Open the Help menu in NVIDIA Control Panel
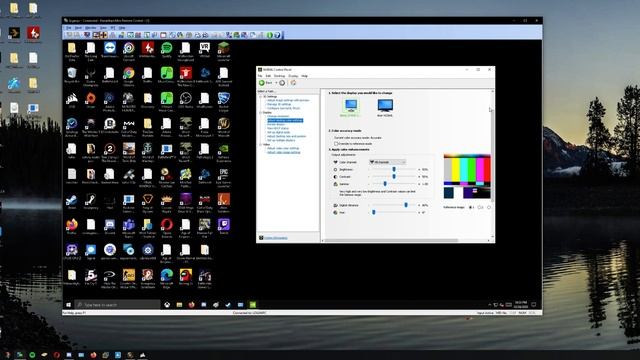This screenshot has height=360, width=640. tap(304, 76)
